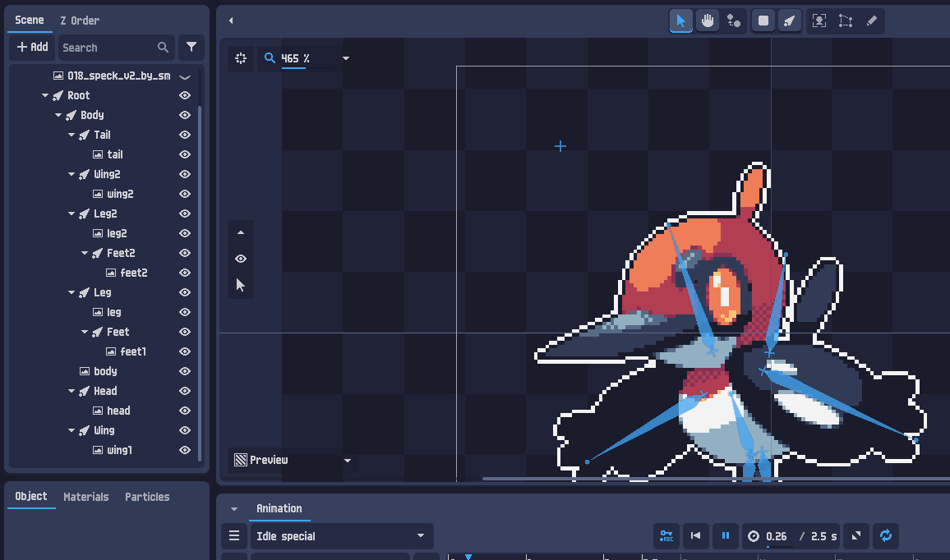Click the 465 % zoom value
The image size is (950, 560).
point(295,58)
